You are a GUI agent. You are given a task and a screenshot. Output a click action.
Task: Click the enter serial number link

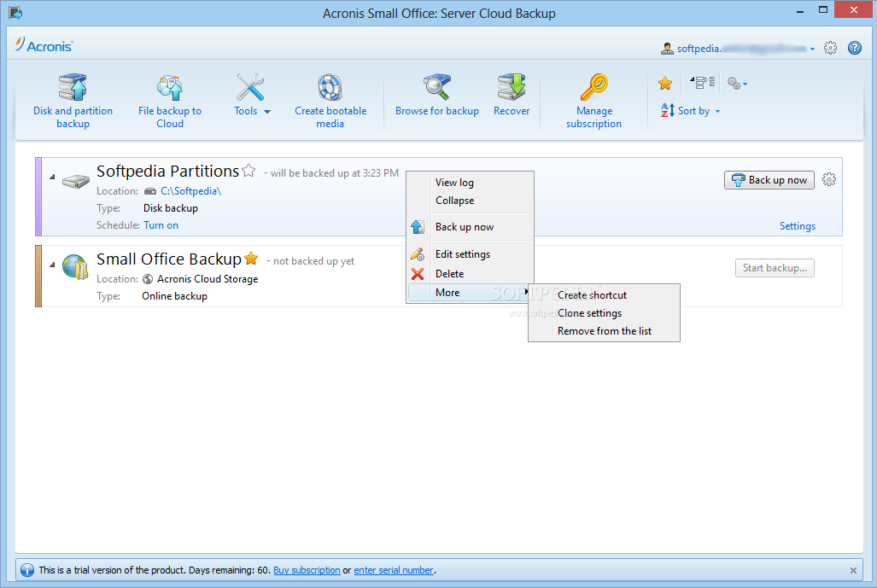pos(393,570)
